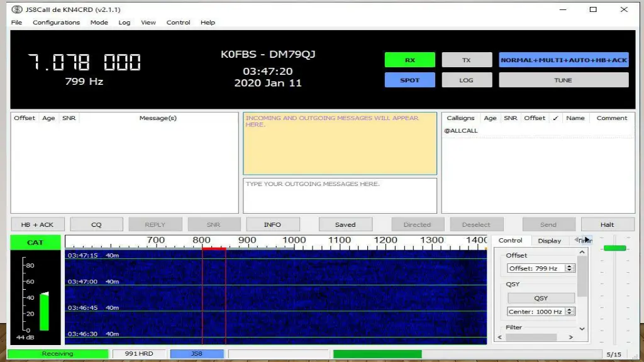Sort callsigns list by Comment column
Viewport: 644px width, 362px height.
click(612, 118)
